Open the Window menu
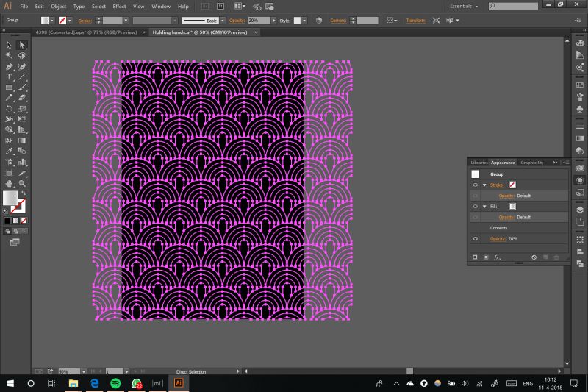The width and height of the screenshot is (588, 392). pos(161,7)
